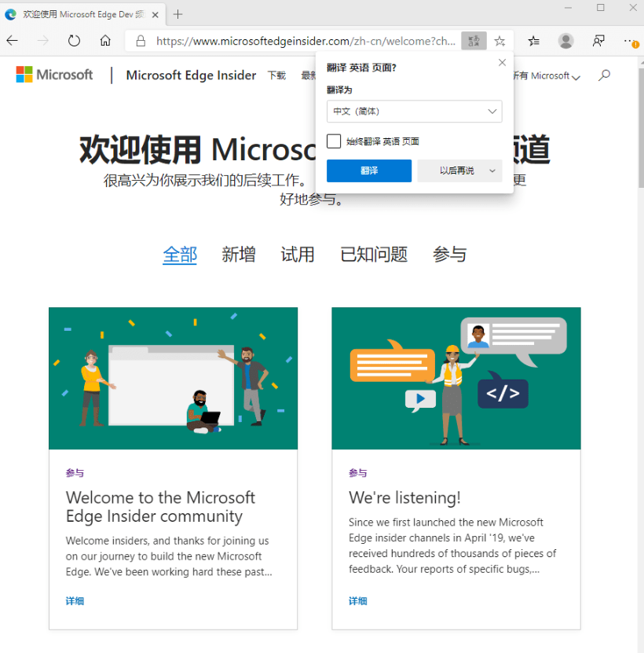Screen dimensions: 644x653
Task: Close the Microsoft Edge Dev tab
Action: 156,15
